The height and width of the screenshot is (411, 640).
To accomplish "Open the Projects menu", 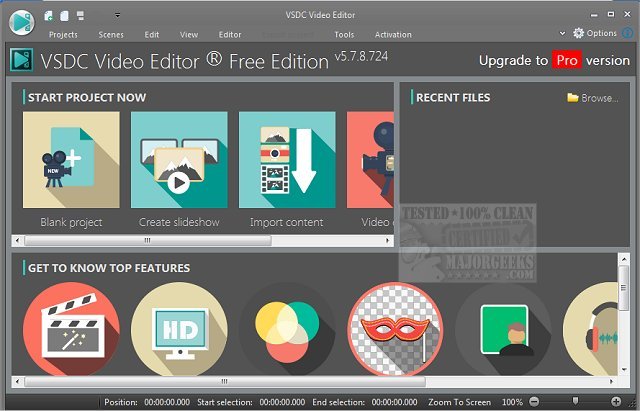I will pyautogui.click(x=63, y=35).
